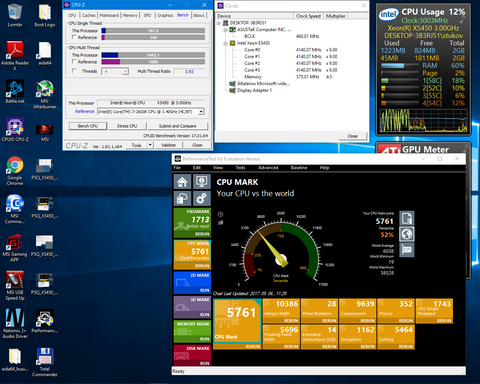480x384 pixels.
Task: Click the small clock icon left of the gauge
Action: (x=220, y=214)
